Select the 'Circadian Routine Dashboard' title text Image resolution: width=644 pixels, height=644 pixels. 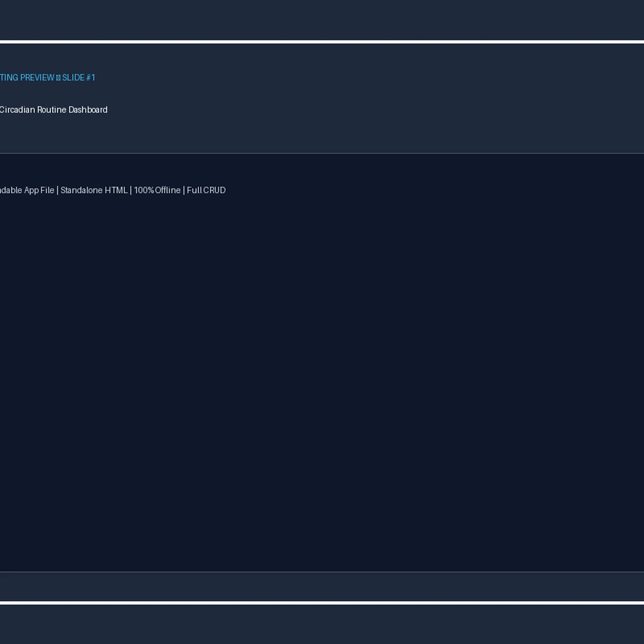coord(53,109)
